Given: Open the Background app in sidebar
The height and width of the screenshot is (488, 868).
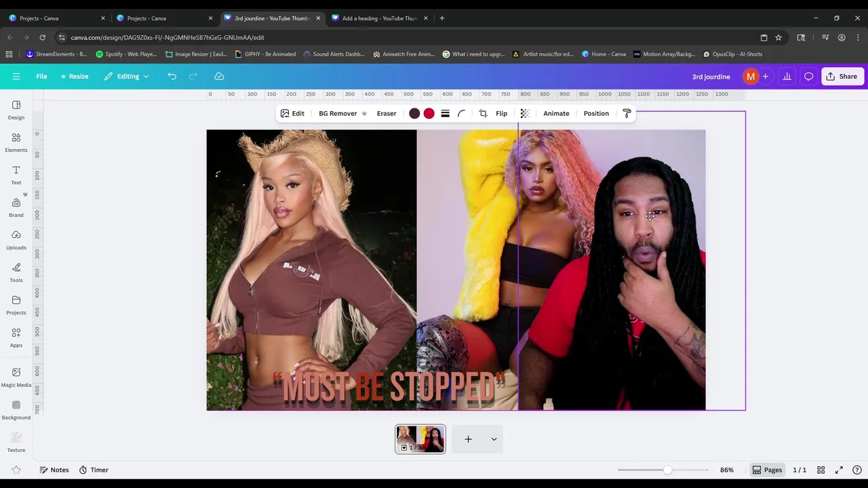Looking at the screenshot, I should point(16,409).
